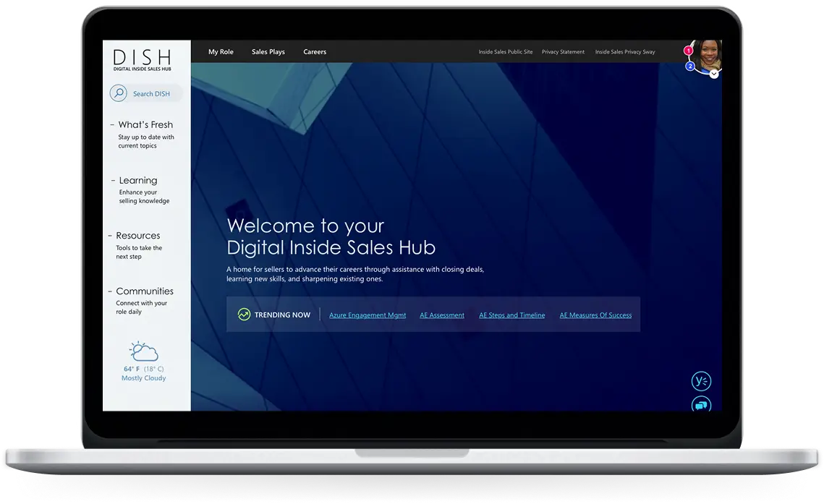Open the chat bubbles icon
824x504 pixels.
(x=701, y=405)
